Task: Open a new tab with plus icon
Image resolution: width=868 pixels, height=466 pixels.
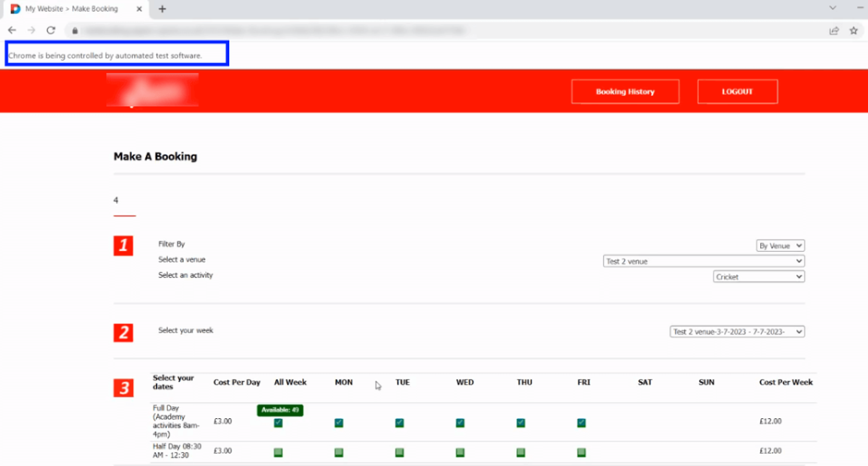Action: click(x=163, y=9)
